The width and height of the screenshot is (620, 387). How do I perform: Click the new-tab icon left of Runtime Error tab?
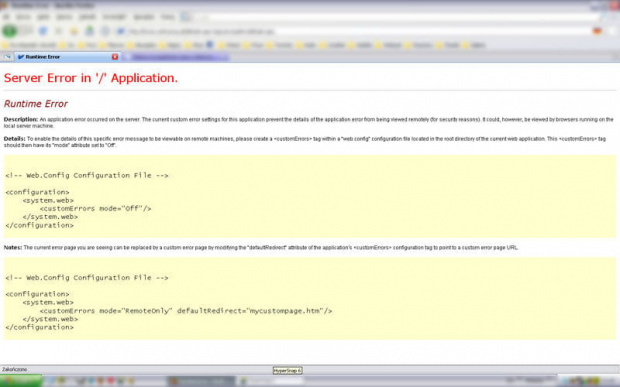coord(7,57)
